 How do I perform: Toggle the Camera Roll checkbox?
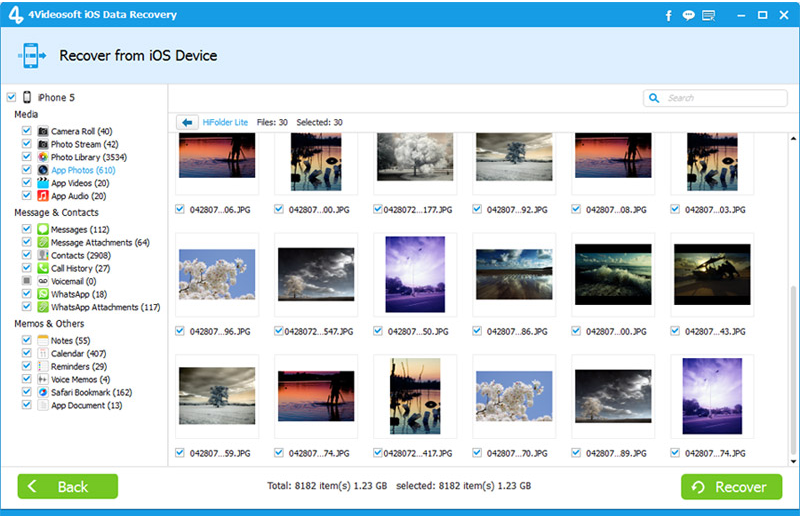click(x=27, y=131)
